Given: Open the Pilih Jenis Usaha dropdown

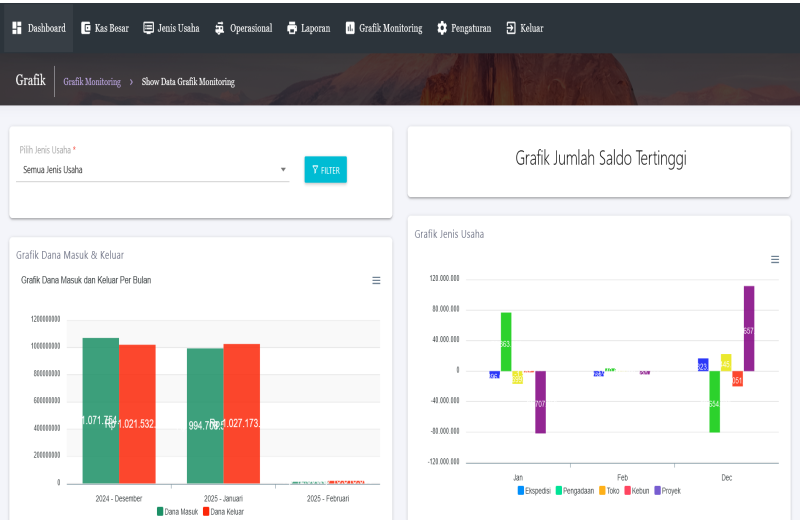Looking at the screenshot, I should (155, 170).
